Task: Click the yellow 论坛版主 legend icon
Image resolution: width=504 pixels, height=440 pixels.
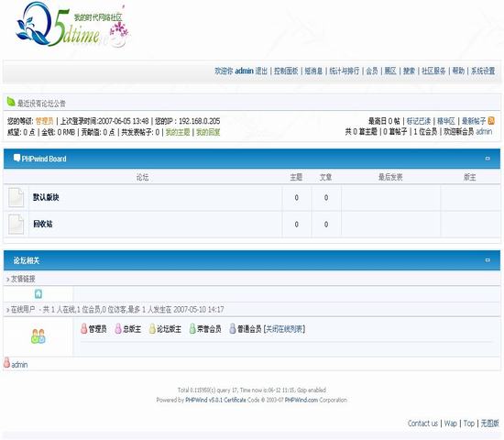Action: 152,328
